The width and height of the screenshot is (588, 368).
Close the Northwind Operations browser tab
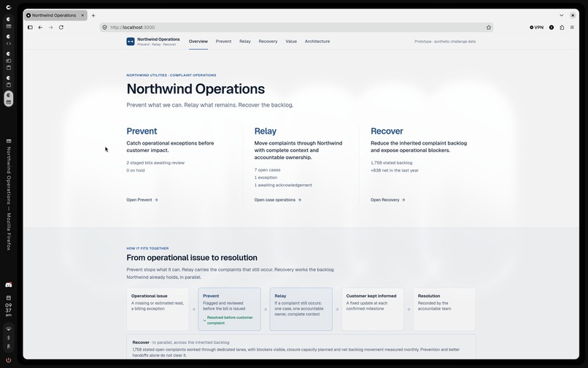tap(82, 15)
